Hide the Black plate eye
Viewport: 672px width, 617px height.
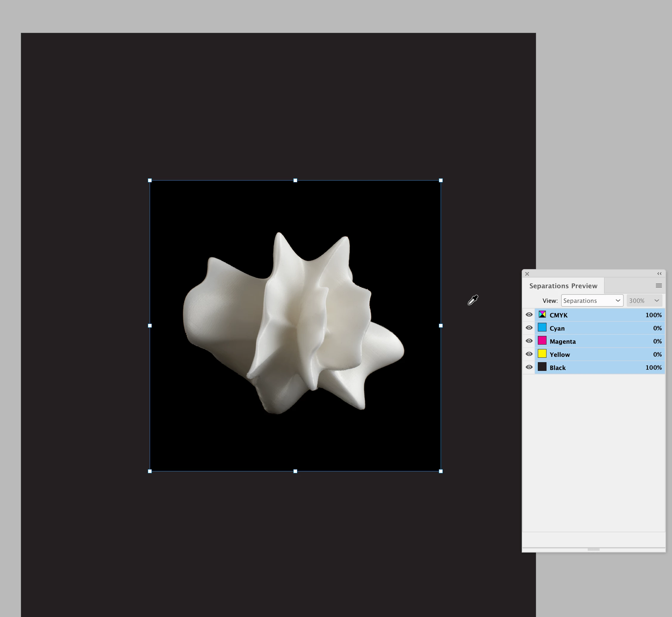[x=529, y=367]
